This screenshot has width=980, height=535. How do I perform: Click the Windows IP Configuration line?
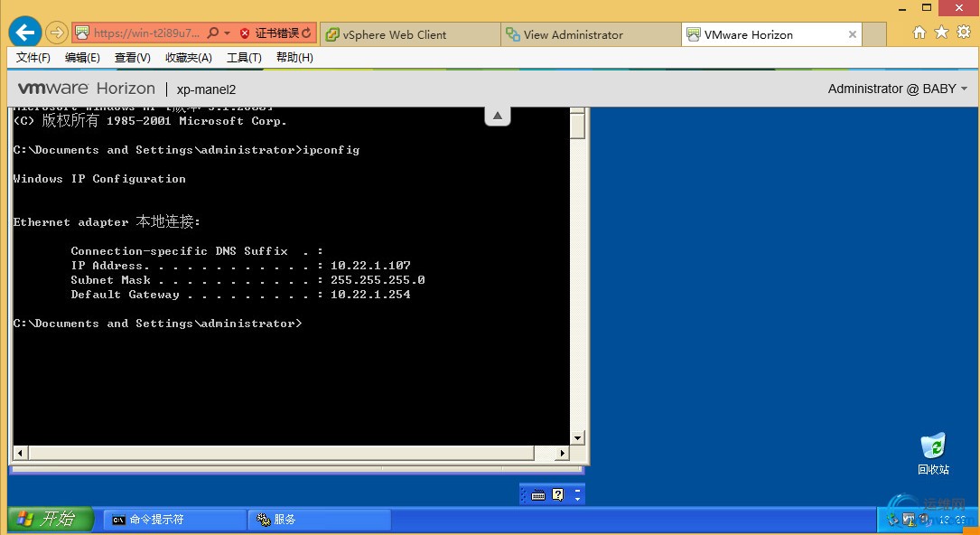(99, 179)
